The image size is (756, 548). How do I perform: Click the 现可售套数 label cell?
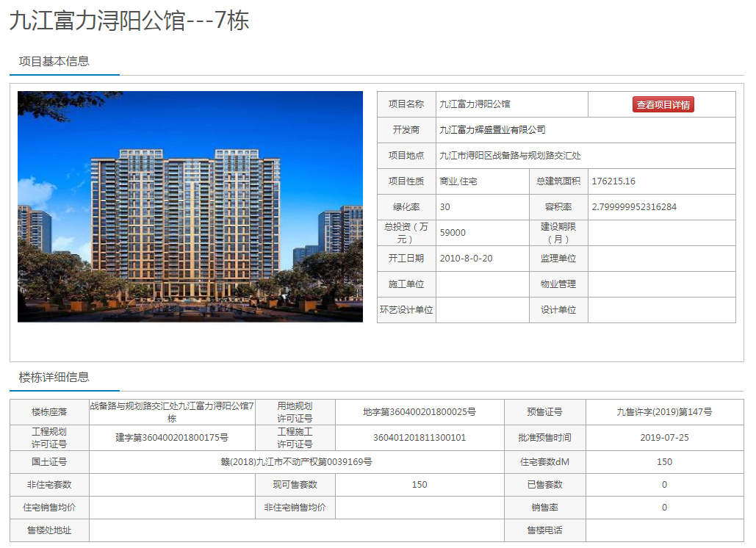pyautogui.click(x=295, y=484)
